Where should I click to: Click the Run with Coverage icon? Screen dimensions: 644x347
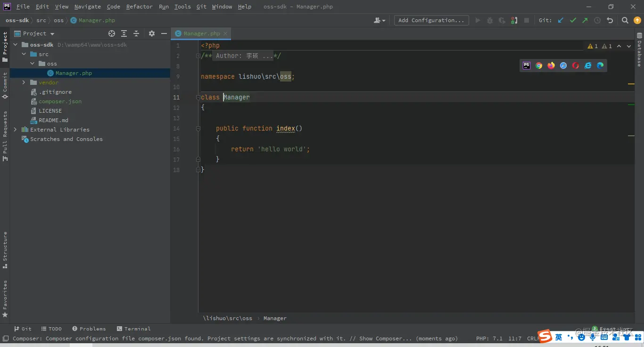(x=502, y=20)
